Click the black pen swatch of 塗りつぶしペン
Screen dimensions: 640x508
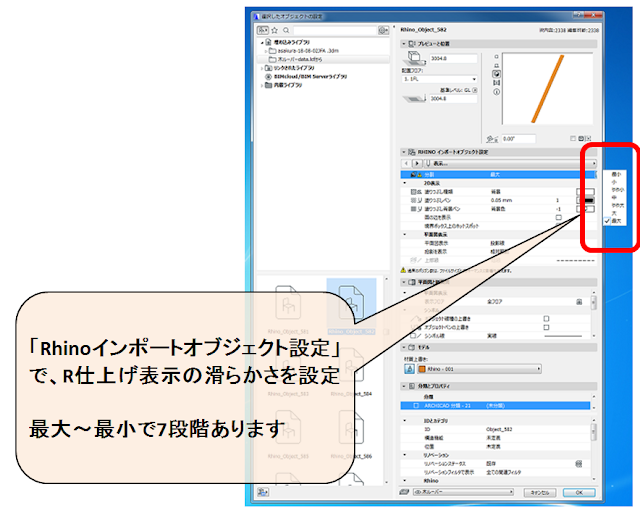tap(585, 200)
